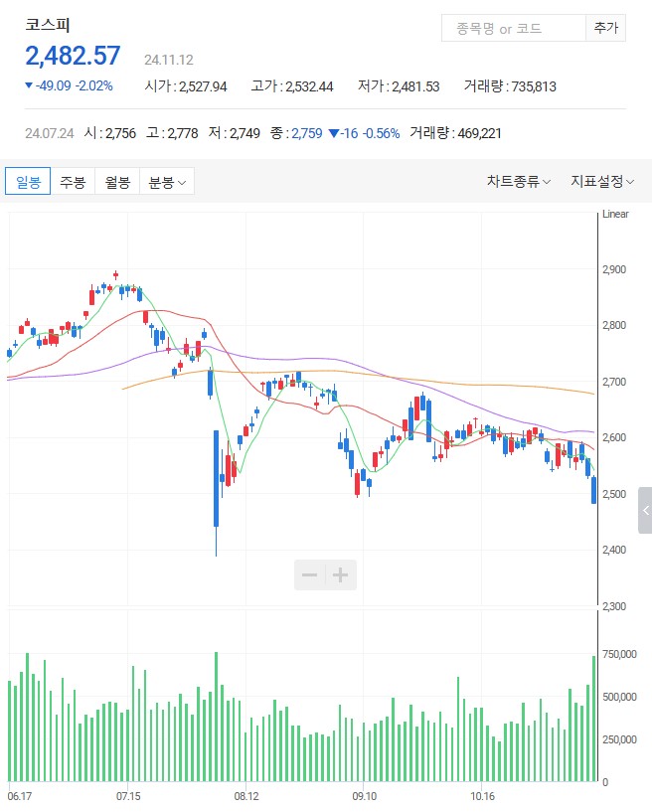Zoom in the chart with the plus icon
Viewport: 652px width, 812px height.
click(x=341, y=575)
